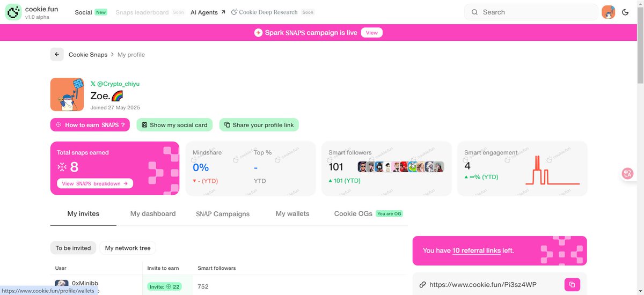Click the My profile breadcrumb text
This screenshot has height=295, width=644.
click(131, 55)
